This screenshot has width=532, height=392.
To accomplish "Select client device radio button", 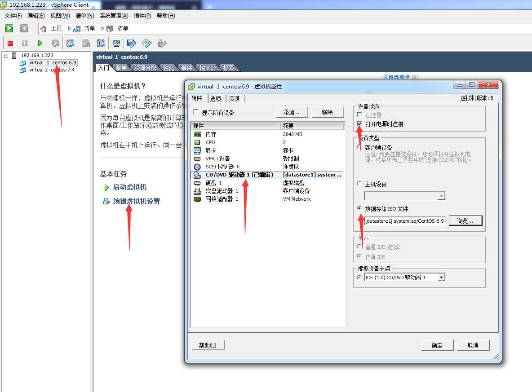I will pos(359,147).
